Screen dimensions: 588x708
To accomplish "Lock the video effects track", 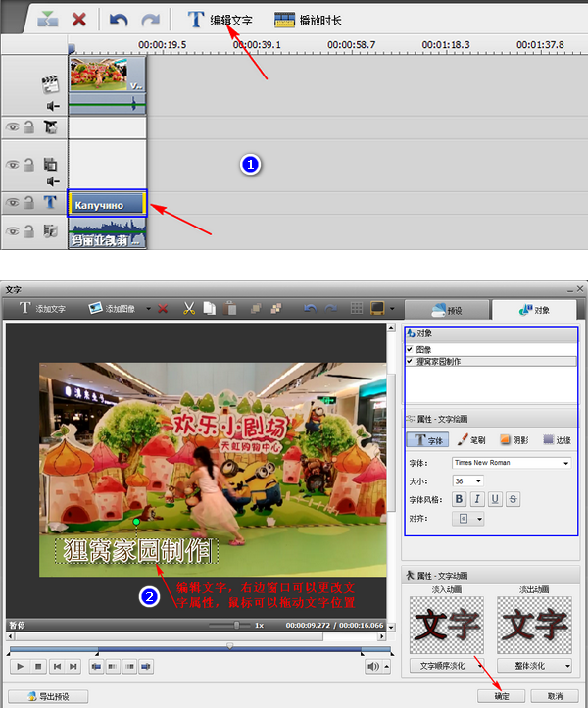I will tap(28, 127).
